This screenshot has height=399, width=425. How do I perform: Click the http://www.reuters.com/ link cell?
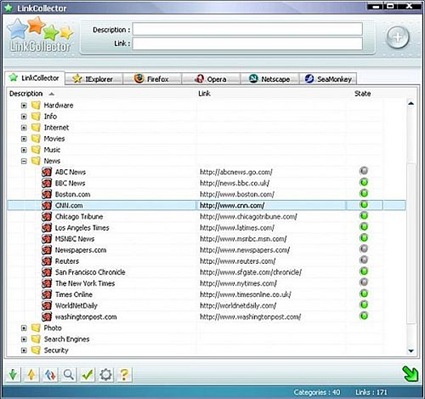(x=238, y=261)
